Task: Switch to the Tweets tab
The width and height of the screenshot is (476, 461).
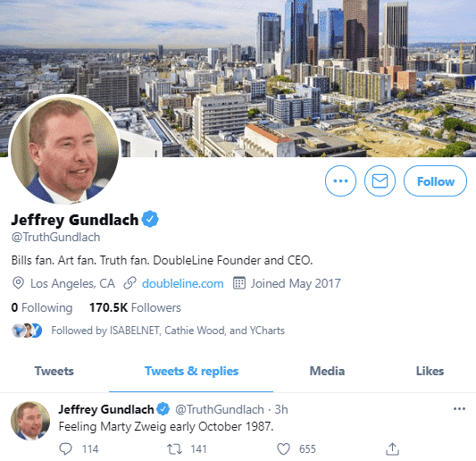Action: pyautogui.click(x=54, y=371)
